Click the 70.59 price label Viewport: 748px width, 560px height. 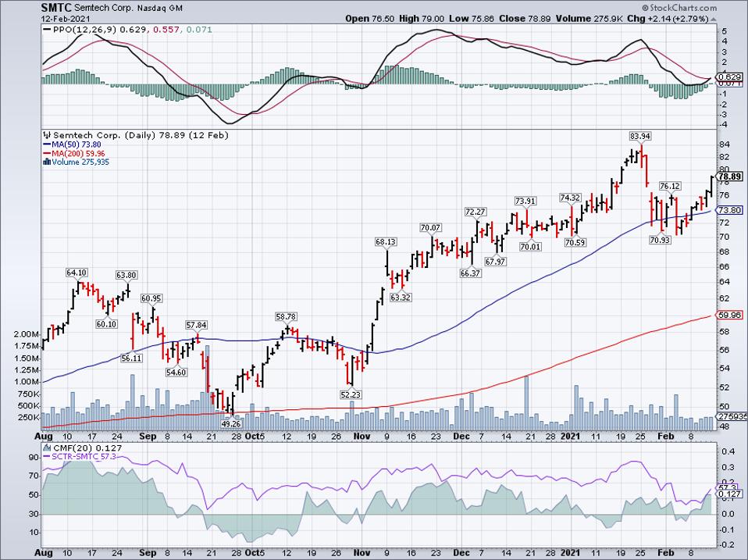tap(575, 242)
